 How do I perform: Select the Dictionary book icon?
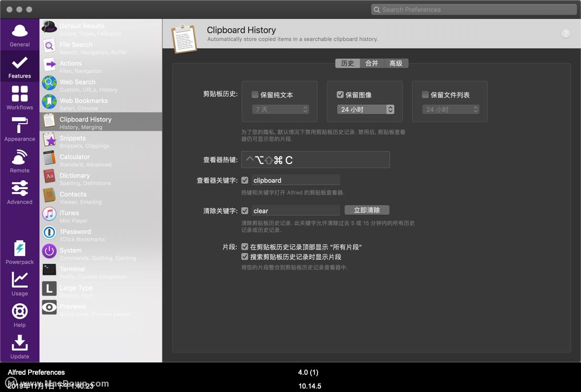coord(49,177)
